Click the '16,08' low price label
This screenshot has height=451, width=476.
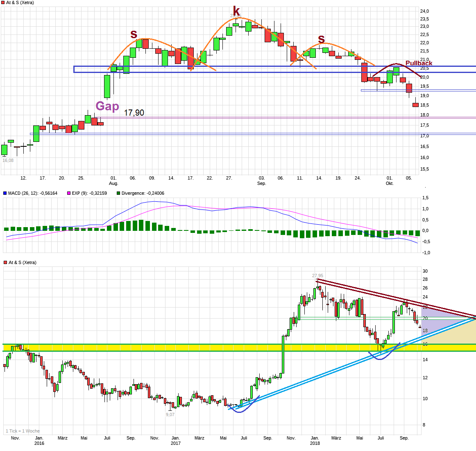[x=8, y=160]
